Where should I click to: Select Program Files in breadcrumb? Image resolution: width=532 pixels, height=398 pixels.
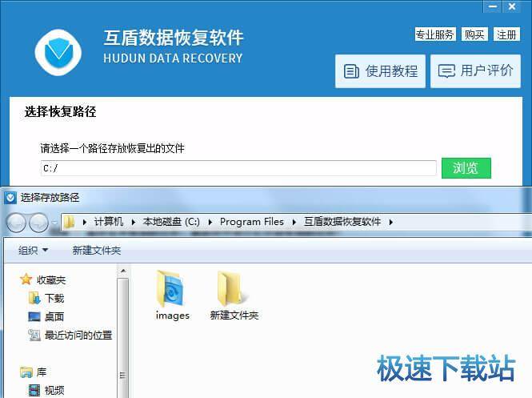(252, 222)
